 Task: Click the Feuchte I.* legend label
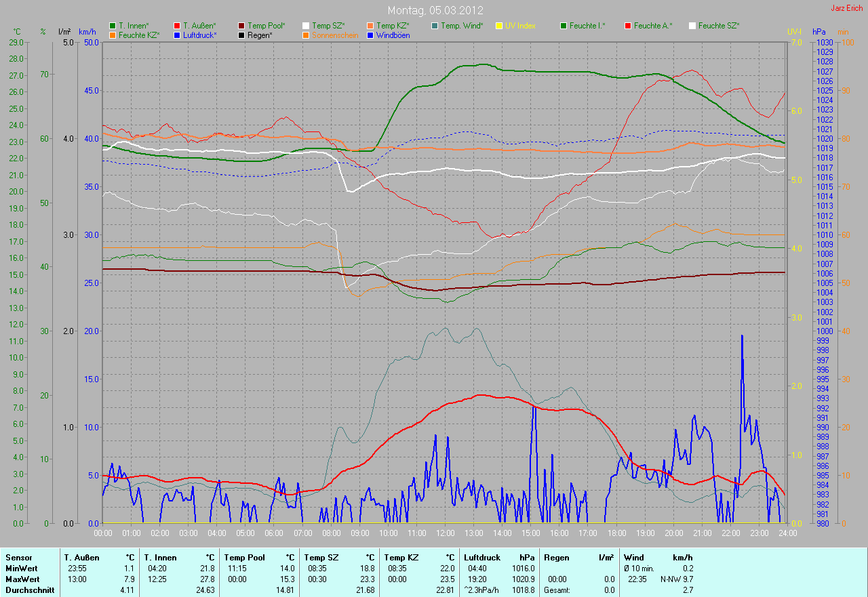coord(587,26)
